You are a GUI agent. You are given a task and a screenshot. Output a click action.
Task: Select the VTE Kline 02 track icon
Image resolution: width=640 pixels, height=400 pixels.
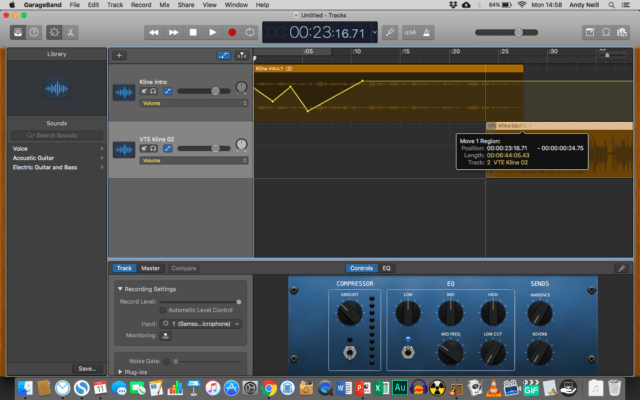click(x=124, y=149)
